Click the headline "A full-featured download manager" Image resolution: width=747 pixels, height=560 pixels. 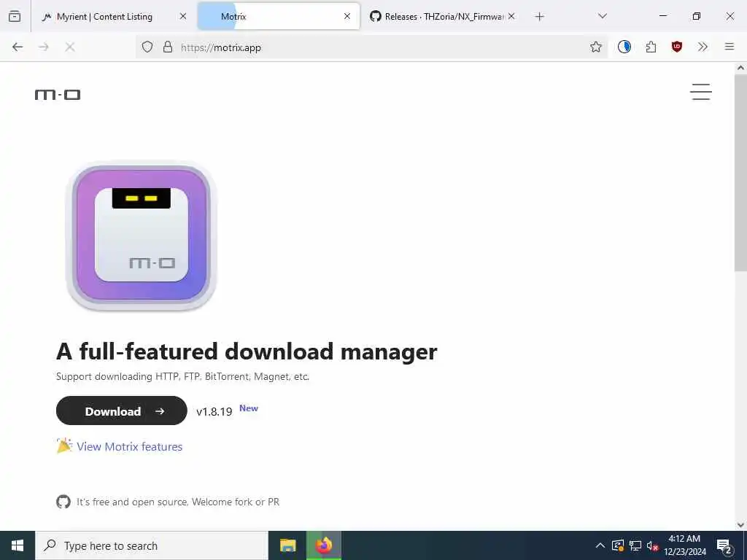(247, 351)
